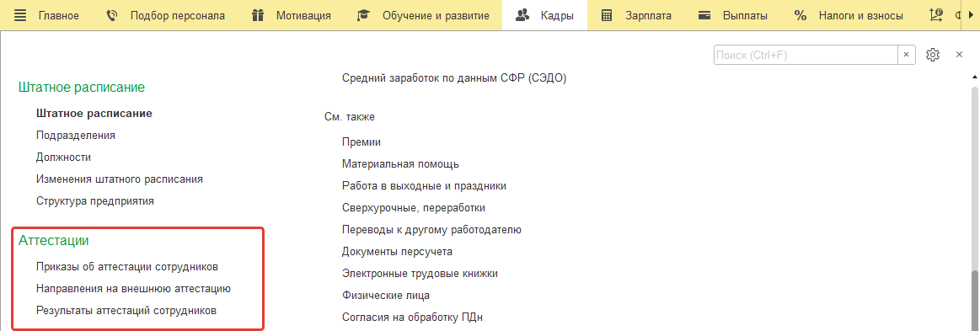
Task: Open Согласия на обработку ПДн
Action: [x=413, y=317]
